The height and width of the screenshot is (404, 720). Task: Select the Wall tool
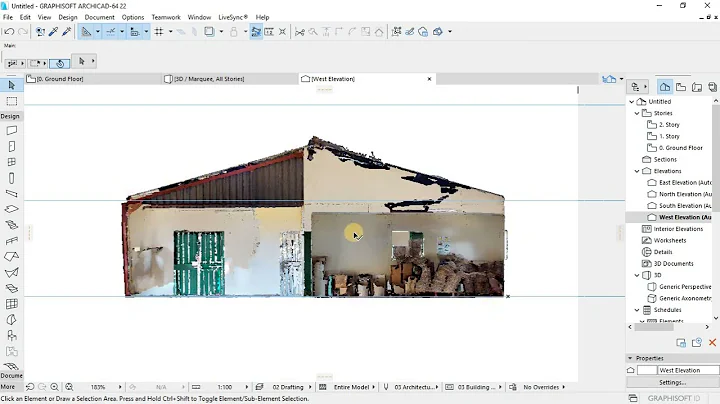coord(11,131)
